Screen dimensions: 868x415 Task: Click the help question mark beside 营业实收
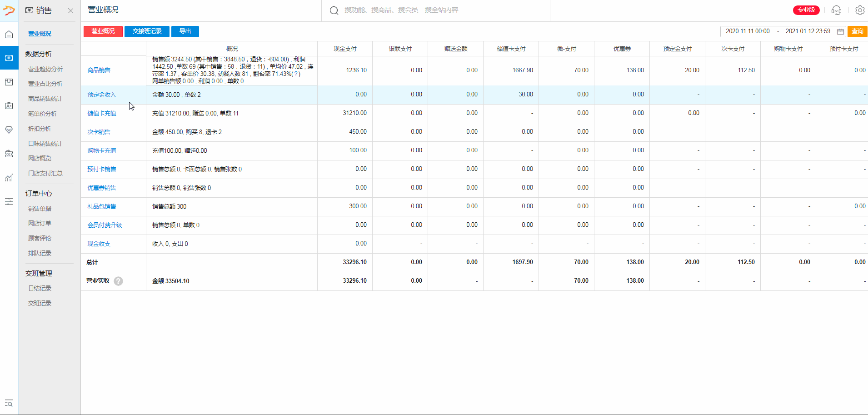[x=118, y=281]
